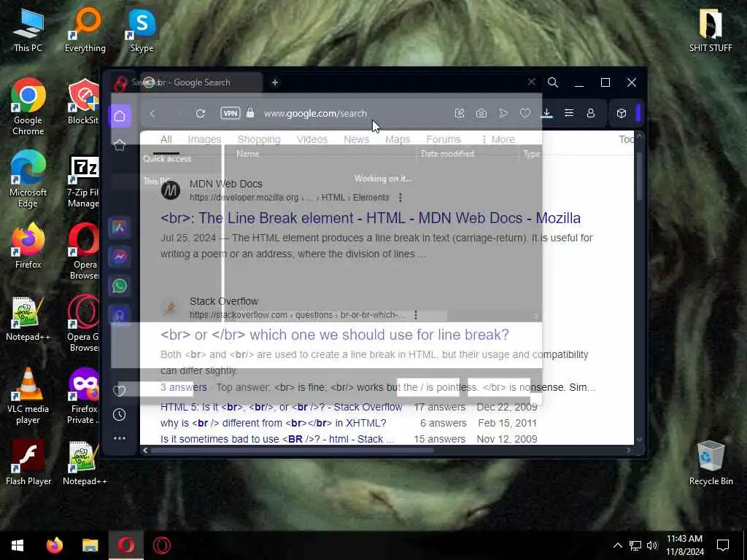Click horizontal scrollbar right arrow
Image resolution: width=747 pixels, height=560 pixels.
[x=628, y=450]
